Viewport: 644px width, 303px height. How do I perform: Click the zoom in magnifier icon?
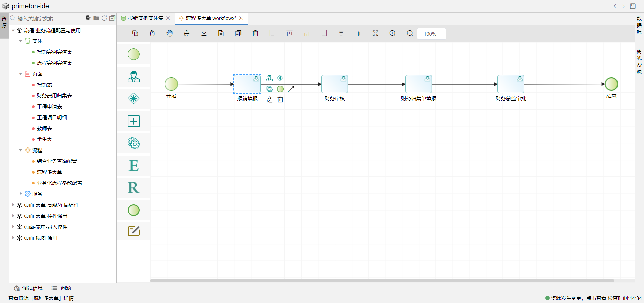coord(392,33)
